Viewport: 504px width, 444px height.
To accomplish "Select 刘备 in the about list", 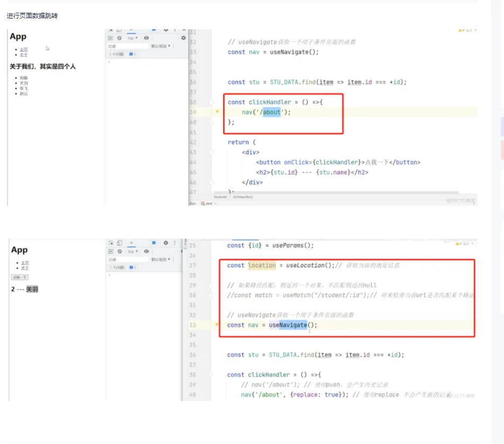I will tap(24, 78).
